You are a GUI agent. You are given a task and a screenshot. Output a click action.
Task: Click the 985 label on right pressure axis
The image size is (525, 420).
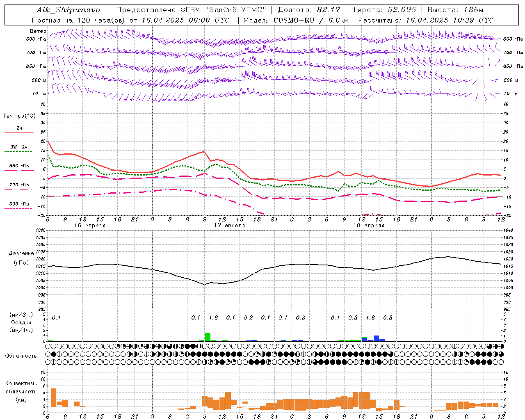pyautogui.click(x=507, y=309)
